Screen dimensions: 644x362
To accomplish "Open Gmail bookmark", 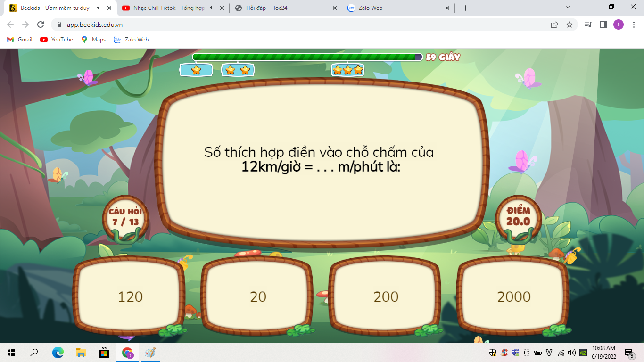I will 20,40.
